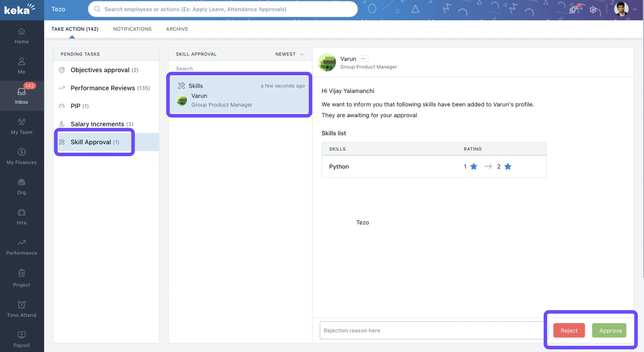Image resolution: width=644 pixels, height=352 pixels.
Task: Click the rocket icon in header
Action: [x=573, y=9]
